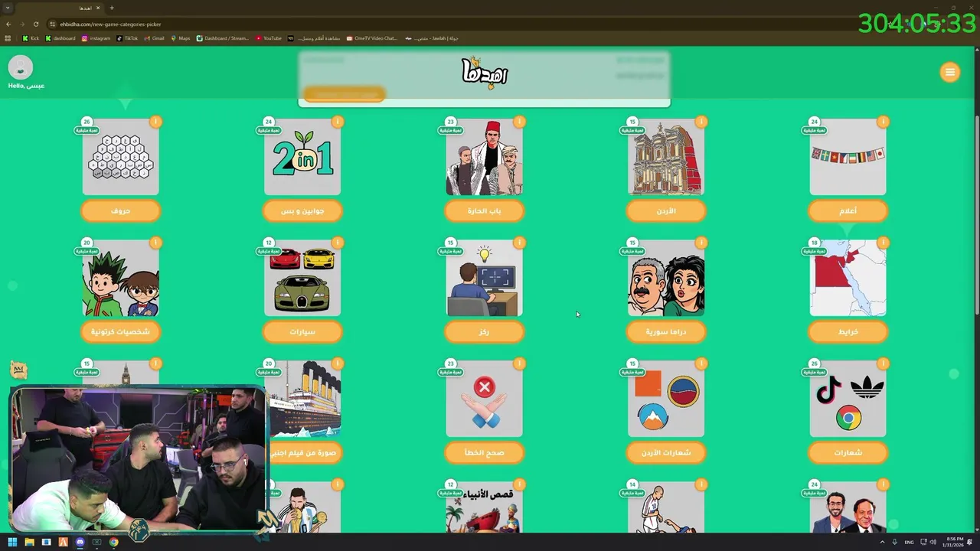Click the info icon on شعارات card
This screenshot has width=980, height=551.
point(883,364)
